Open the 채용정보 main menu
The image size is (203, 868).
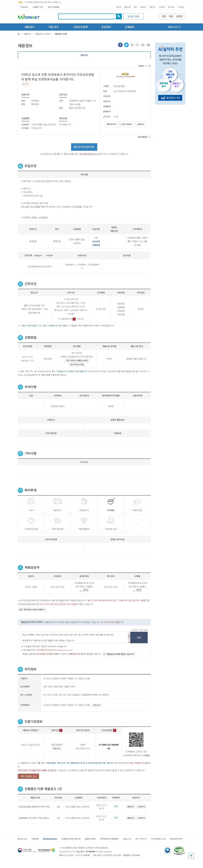coord(29,27)
